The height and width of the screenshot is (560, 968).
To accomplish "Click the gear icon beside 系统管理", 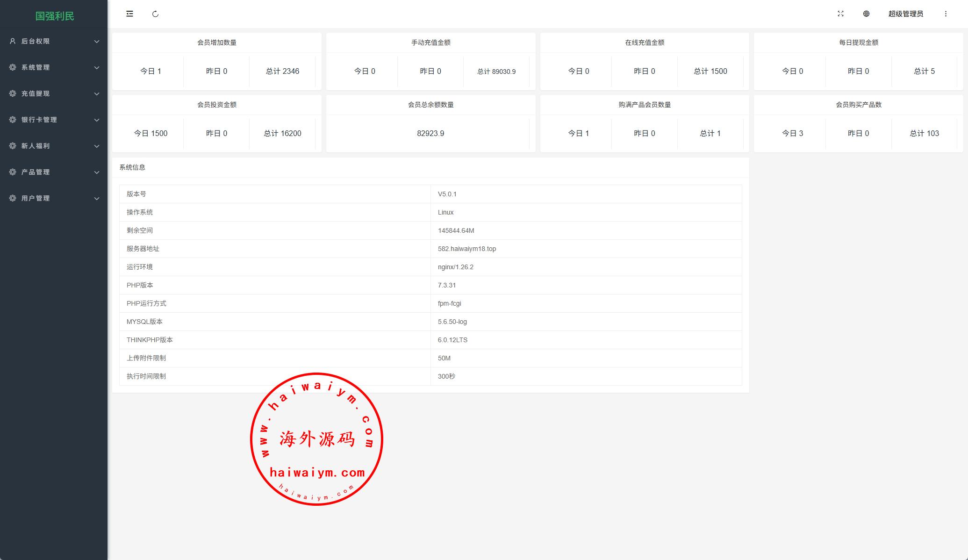I will pyautogui.click(x=13, y=67).
